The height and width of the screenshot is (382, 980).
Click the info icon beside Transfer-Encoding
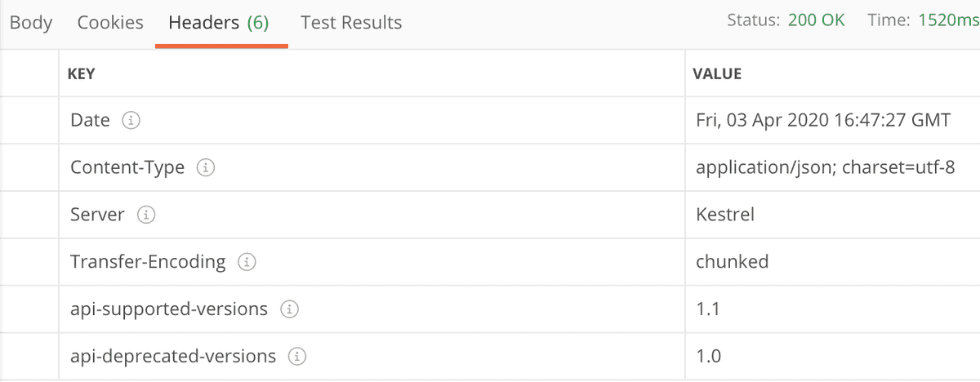(247, 263)
